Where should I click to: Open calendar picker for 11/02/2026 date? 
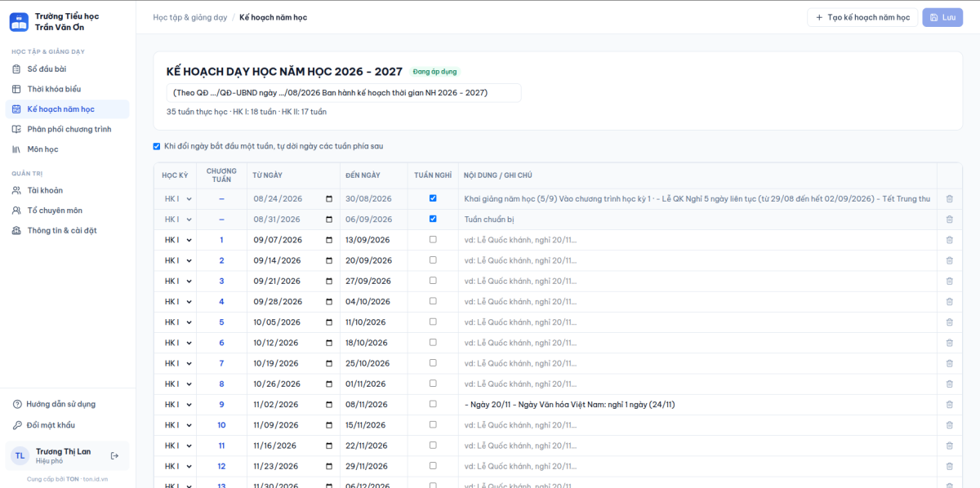point(329,405)
